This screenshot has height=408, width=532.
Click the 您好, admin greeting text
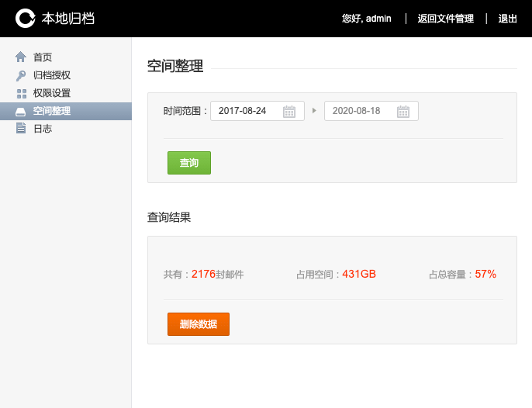(x=366, y=19)
